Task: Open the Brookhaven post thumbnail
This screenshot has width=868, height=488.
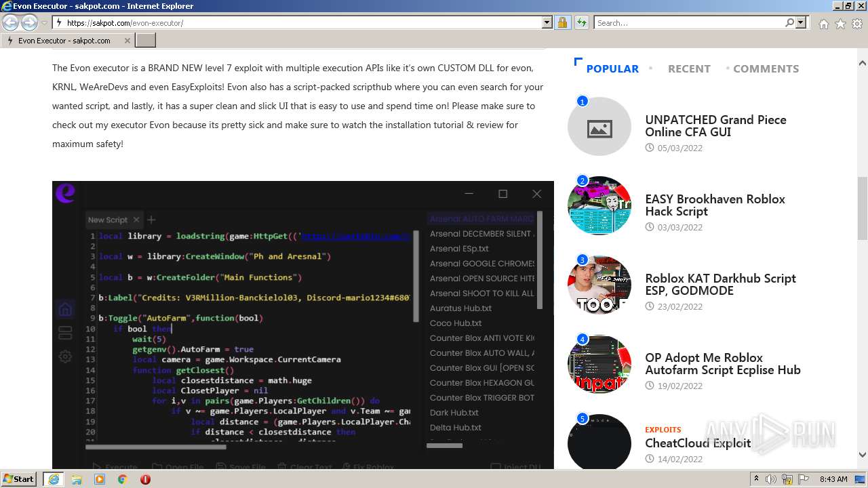Action: [599, 206]
